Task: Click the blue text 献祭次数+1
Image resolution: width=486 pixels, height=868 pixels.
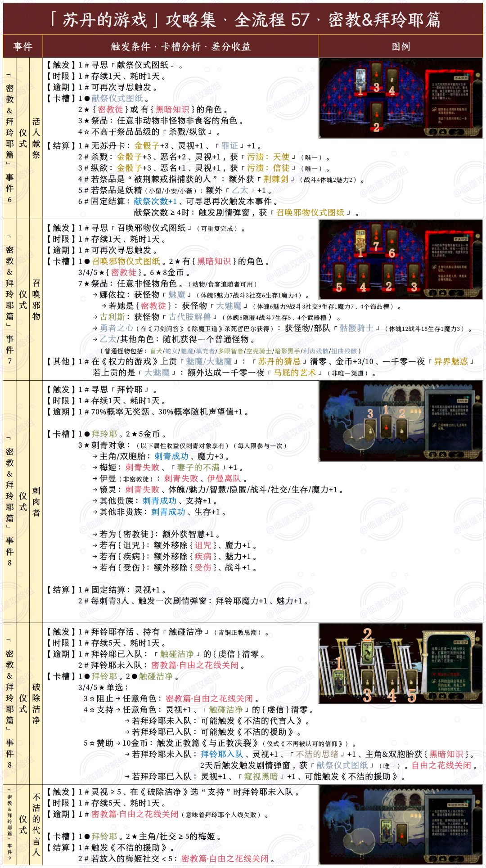Action: coord(155,201)
